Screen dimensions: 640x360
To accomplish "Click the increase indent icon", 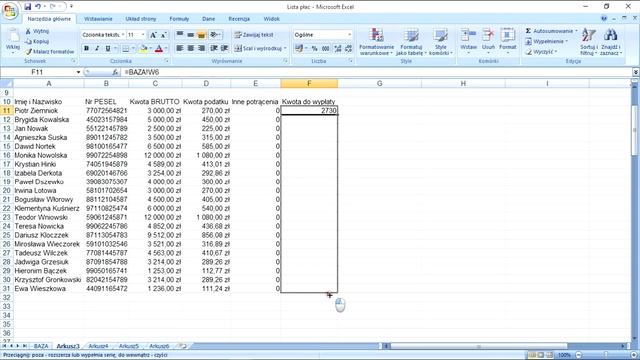I will pyautogui.click(x=224, y=49).
